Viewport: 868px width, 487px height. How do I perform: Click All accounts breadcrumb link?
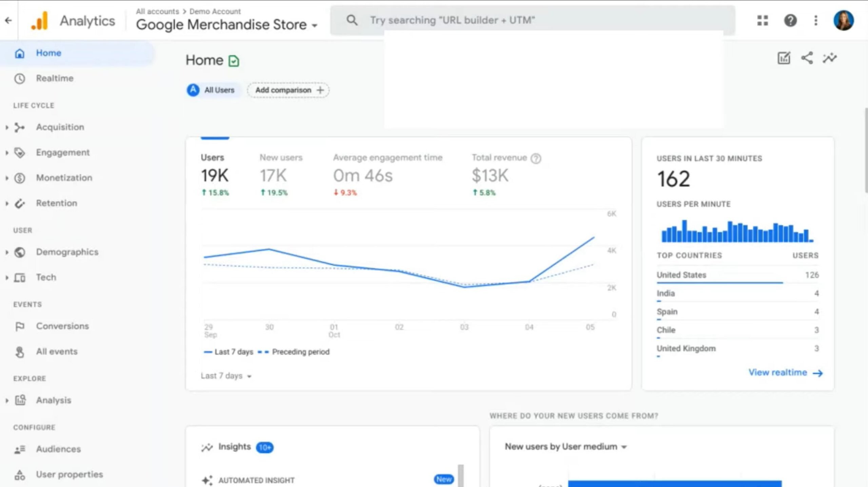tap(157, 11)
